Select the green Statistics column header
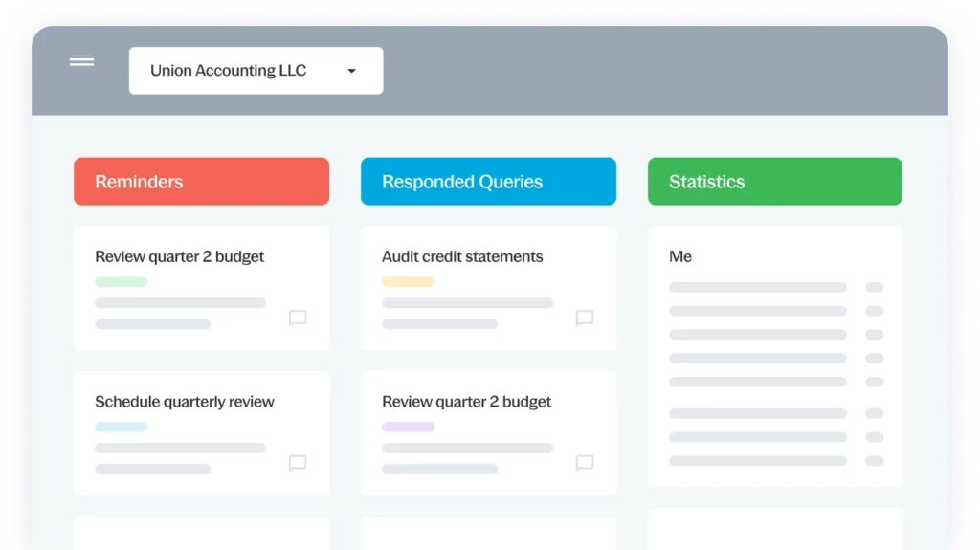 click(x=774, y=182)
